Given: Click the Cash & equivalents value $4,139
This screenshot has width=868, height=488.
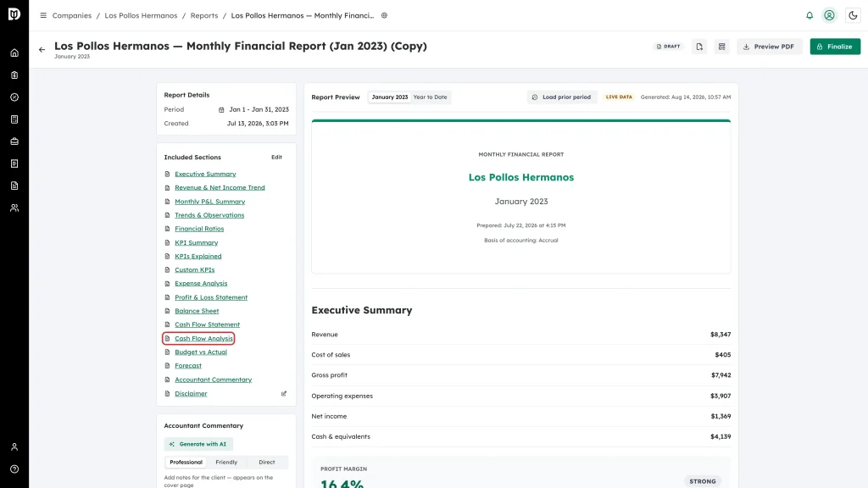Looking at the screenshot, I should point(721,436).
